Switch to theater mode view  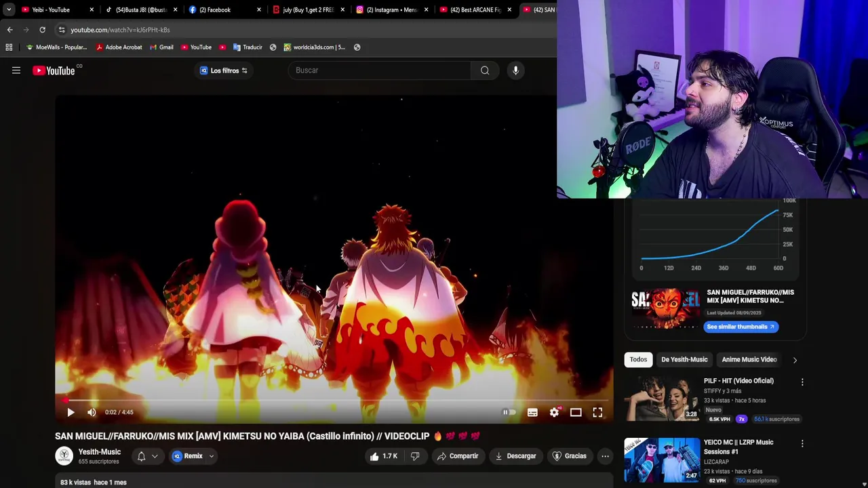pyautogui.click(x=576, y=412)
